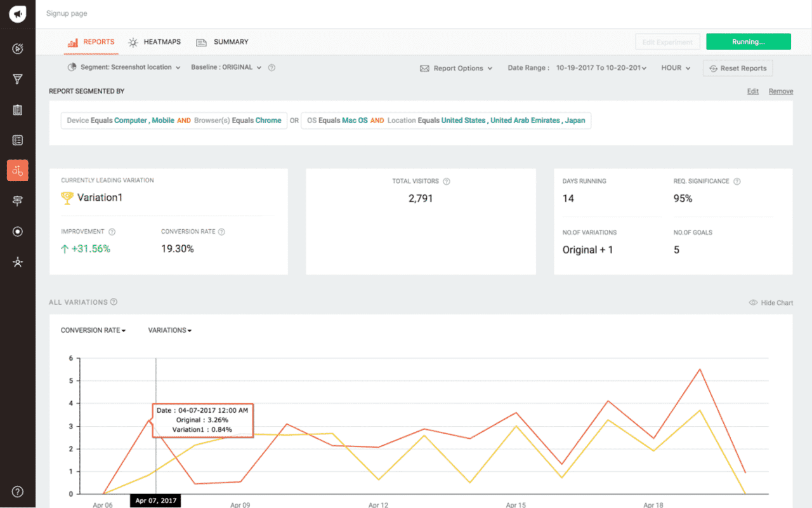Viewport: 812px width, 508px height.
Task: Click info icon beside Req. Significance
Action: (x=737, y=182)
